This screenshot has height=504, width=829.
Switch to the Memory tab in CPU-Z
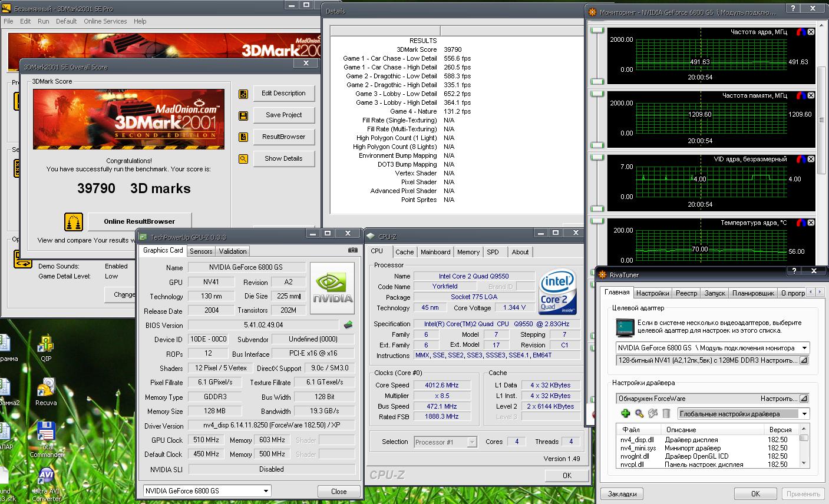coord(468,252)
